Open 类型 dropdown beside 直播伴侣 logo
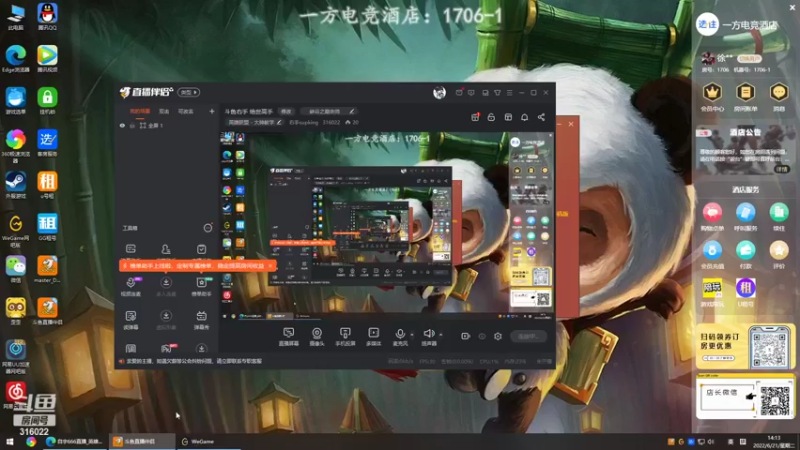The image size is (800, 450). click(x=189, y=92)
